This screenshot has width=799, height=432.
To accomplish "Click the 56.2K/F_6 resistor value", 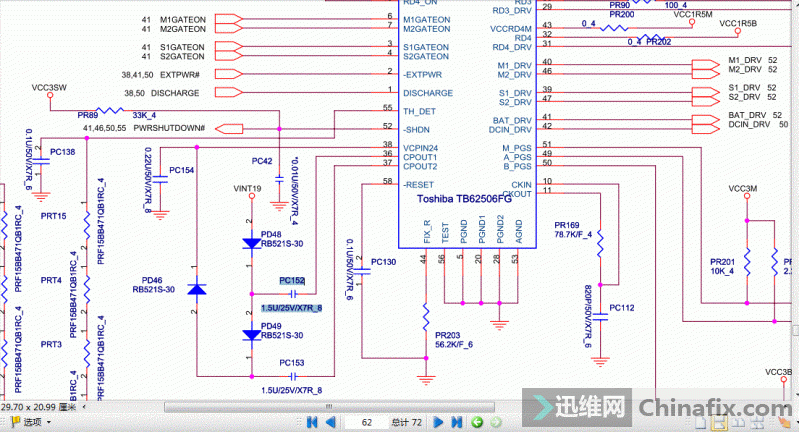I will click(454, 344).
